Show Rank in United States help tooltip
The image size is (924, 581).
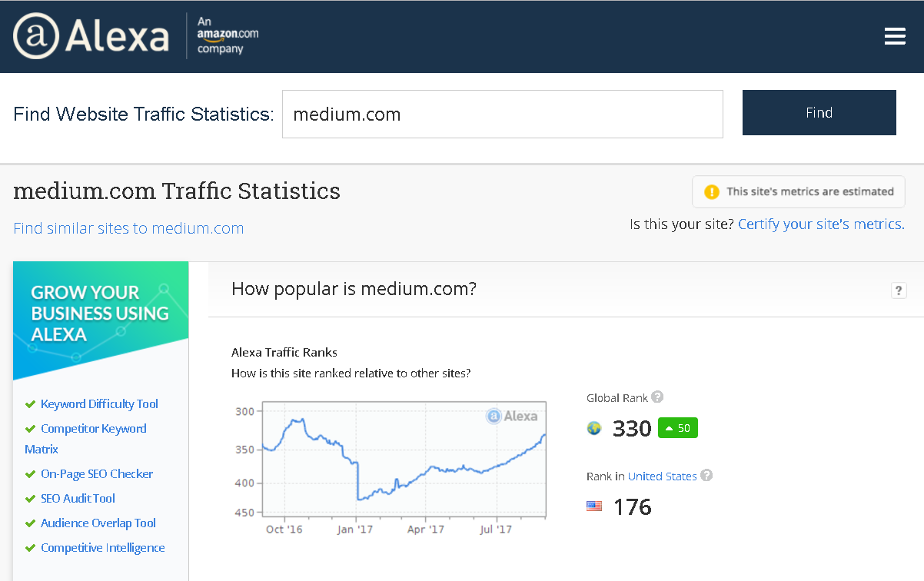706,476
